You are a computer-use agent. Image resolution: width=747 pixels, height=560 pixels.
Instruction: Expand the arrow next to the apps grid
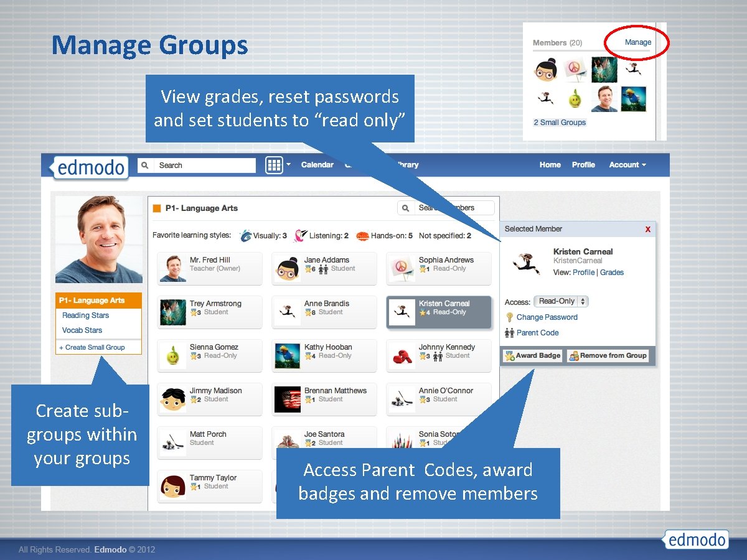289,165
